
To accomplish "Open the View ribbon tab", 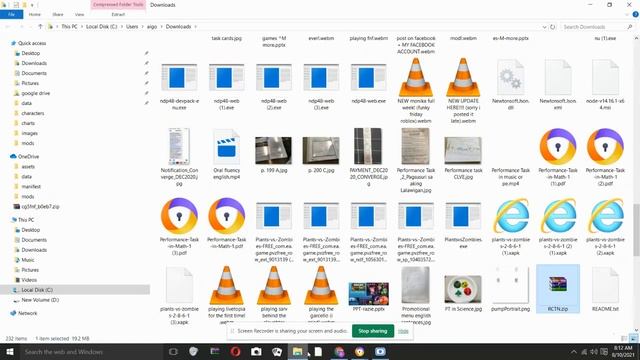I will [79, 14].
